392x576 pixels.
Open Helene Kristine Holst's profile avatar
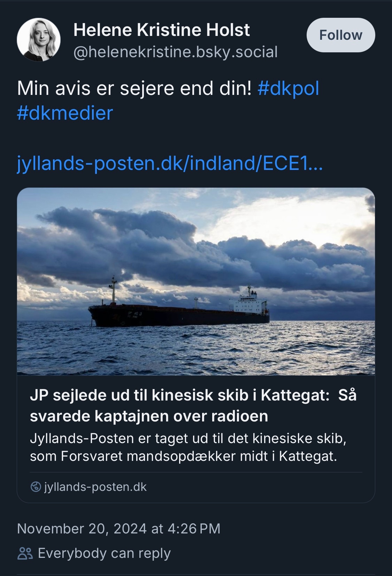coord(39,40)
